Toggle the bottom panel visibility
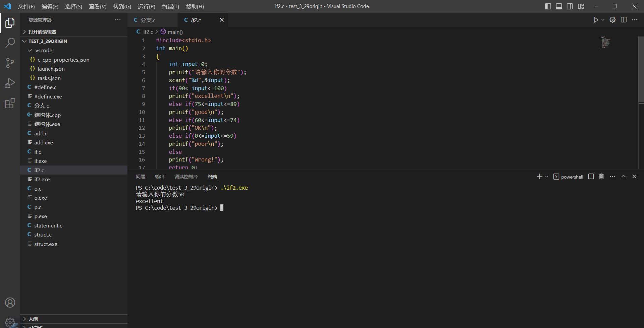Viewport: 644px width, 328px height. [559, 6]
